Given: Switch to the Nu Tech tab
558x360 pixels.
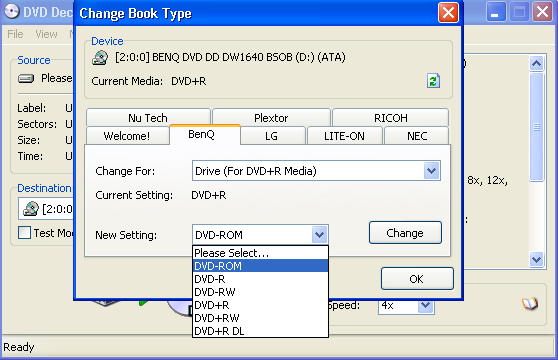Looking at the screenshot, I should [x=148, y=117].
